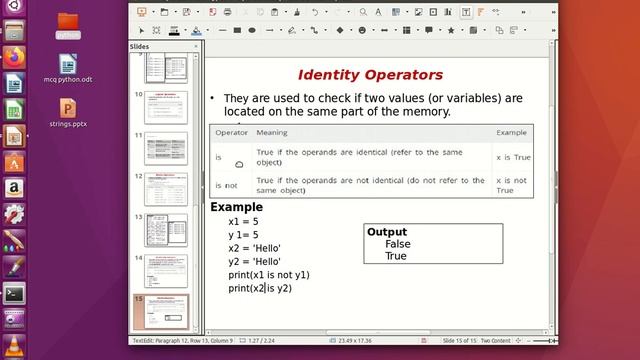Expand the Stars shapes dropdown arrow

click(x=462, y=30)
